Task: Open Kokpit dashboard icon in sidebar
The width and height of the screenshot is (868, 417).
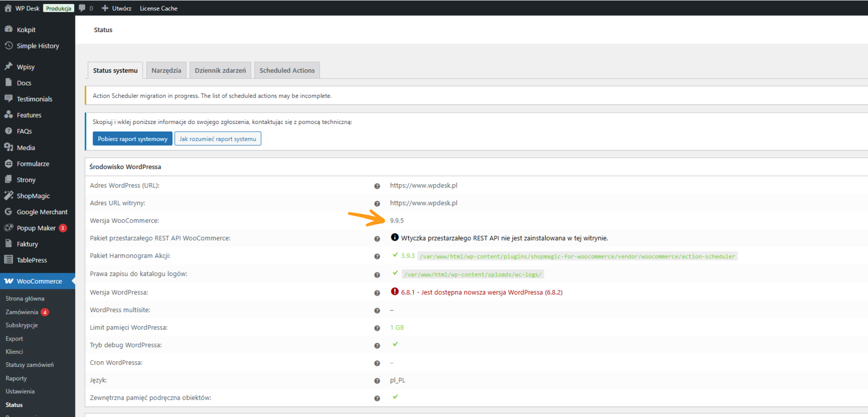Action: [x=9, y=29]
